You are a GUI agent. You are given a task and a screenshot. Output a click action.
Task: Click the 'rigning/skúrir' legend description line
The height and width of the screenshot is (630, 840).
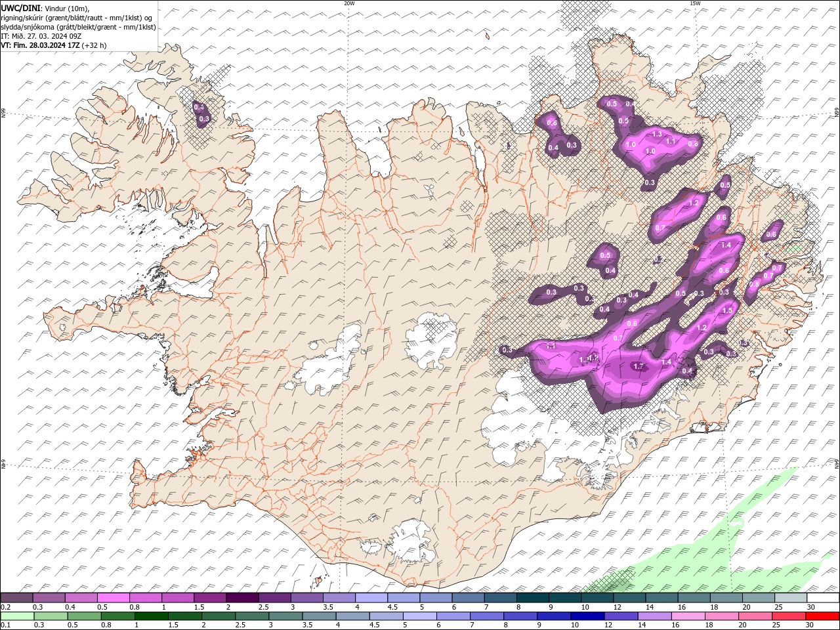pyautogui.click(x=77, y=18)
